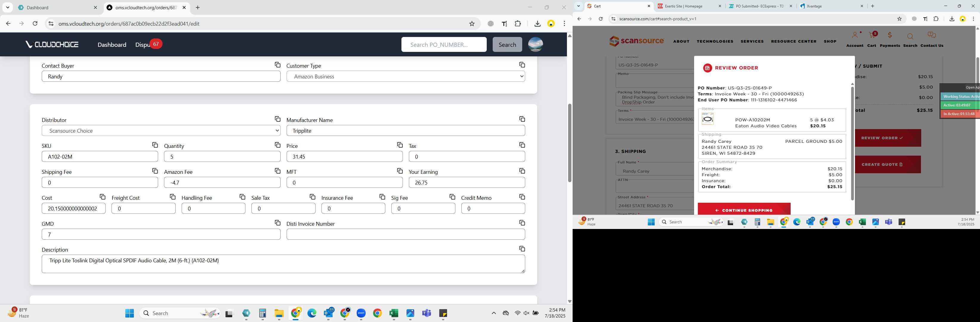Copy the Cost field value
Viewport: 980px width, 322px height.
pos(102,197)
